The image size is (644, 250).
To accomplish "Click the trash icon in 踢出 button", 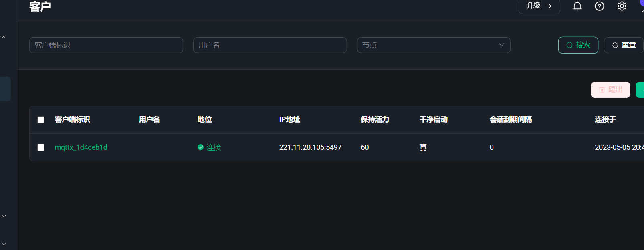I will (x=602, y=90).
